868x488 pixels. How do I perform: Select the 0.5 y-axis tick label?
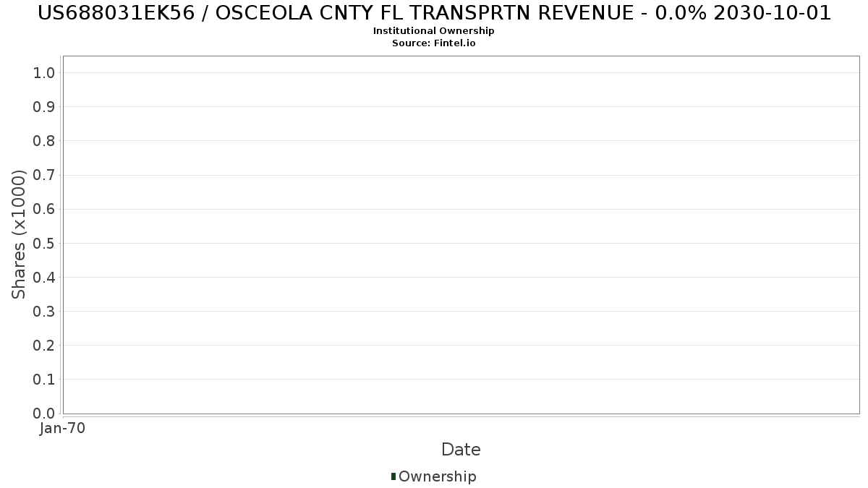click(x=44, y=243)
